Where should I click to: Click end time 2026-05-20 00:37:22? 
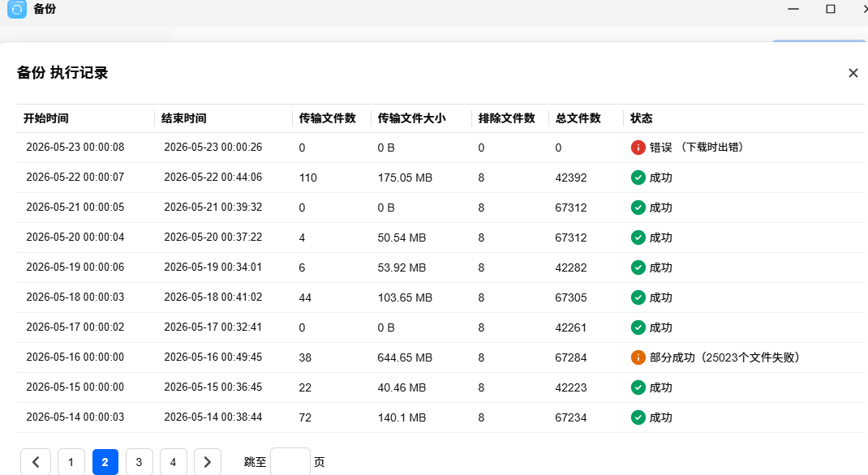(x=213, y=237)
